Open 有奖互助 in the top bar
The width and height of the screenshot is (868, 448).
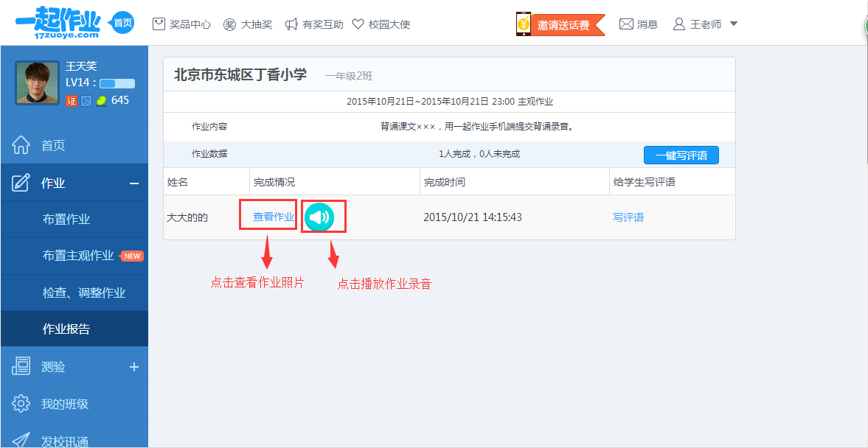(x=323, y=24)
